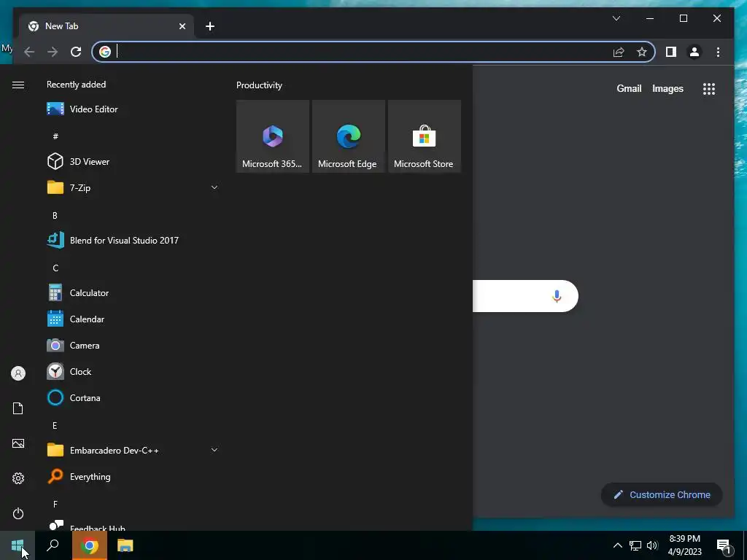Click the letter B section header

click(55, 215)
